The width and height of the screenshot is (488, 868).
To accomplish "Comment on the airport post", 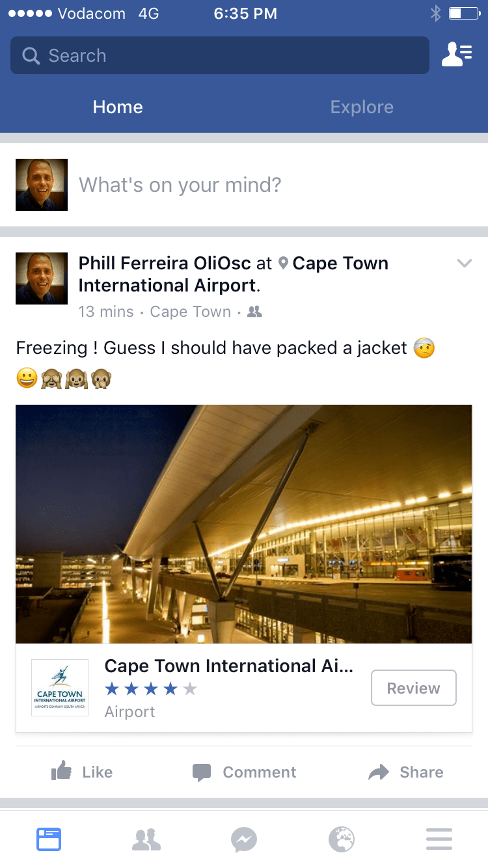I will pyautogui.click(x=244, y=772).
